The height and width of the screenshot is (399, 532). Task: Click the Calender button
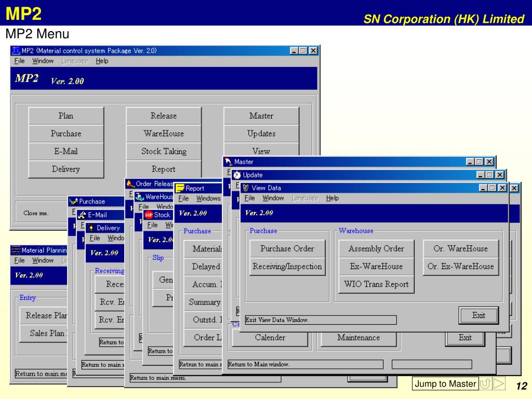coord(270,338)
